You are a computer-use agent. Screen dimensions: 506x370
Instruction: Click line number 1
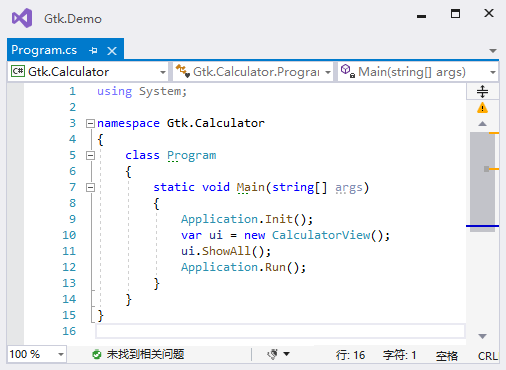72,91
